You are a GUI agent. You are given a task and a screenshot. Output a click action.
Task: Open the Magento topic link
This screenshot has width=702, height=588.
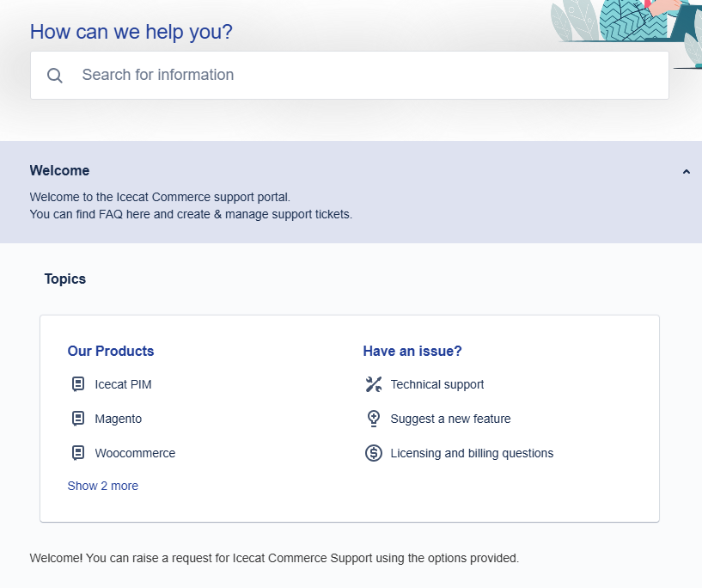pyautogui.click(x=119, y=419)
